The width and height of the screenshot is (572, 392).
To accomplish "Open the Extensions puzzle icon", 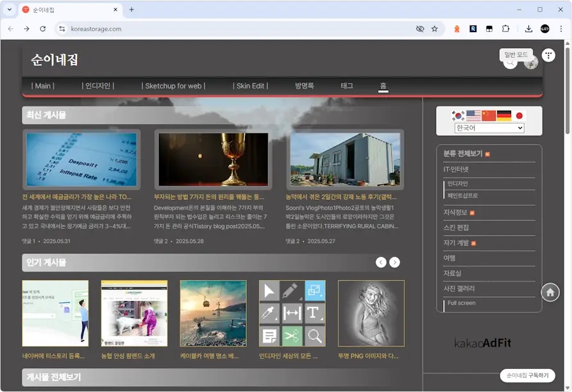I will click(505, 29).
